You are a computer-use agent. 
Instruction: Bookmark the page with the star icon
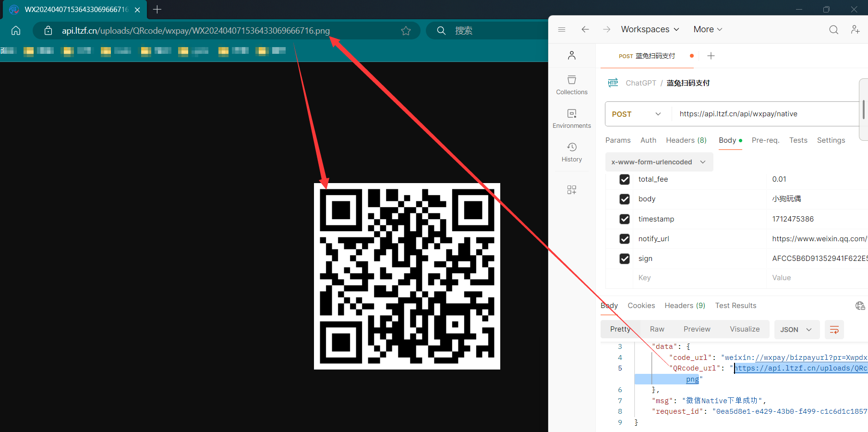[406, 31]
